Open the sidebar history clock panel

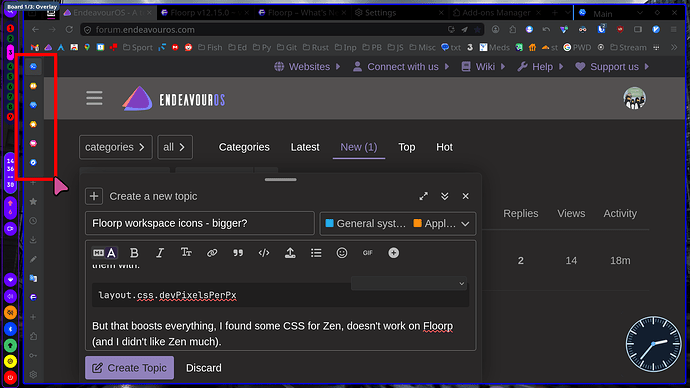pyautogui.click(x=33, y=221)
